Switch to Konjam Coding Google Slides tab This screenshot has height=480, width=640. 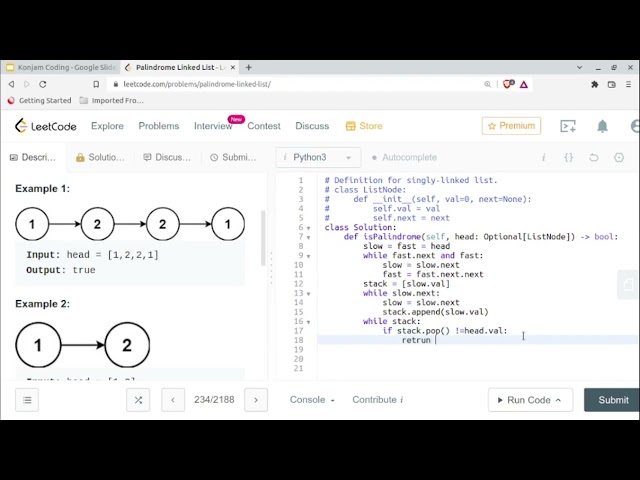(62, 67)
